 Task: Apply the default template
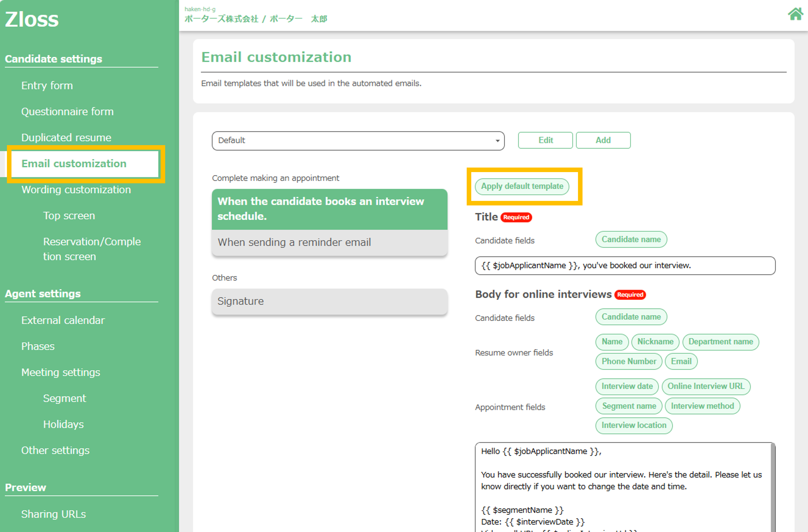pyautogui.click(x=522, y=186)
